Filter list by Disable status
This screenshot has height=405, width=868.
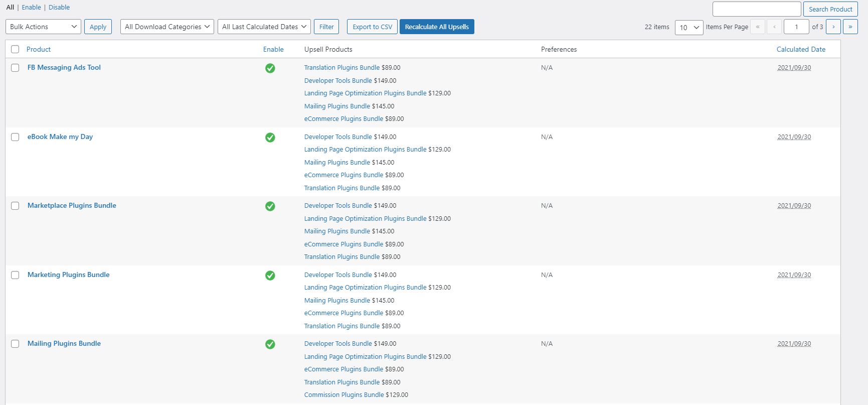coord(59,7)
